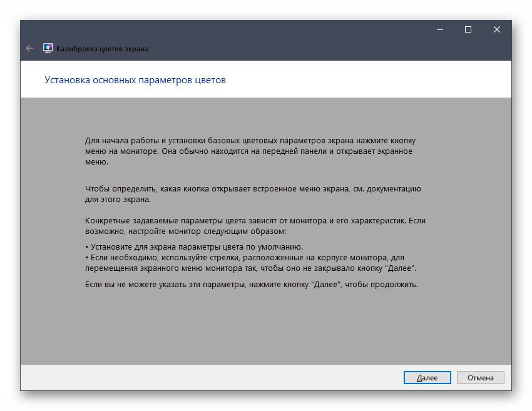Click the color calibration monitor icon
This screenshot has height=411, width=532.
[x=48, y=48]
